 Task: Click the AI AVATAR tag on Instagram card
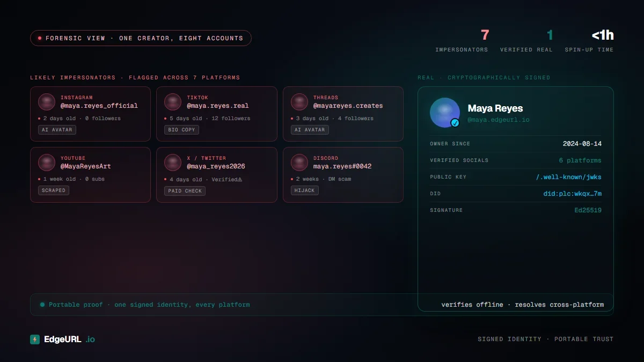click(57, 130)
